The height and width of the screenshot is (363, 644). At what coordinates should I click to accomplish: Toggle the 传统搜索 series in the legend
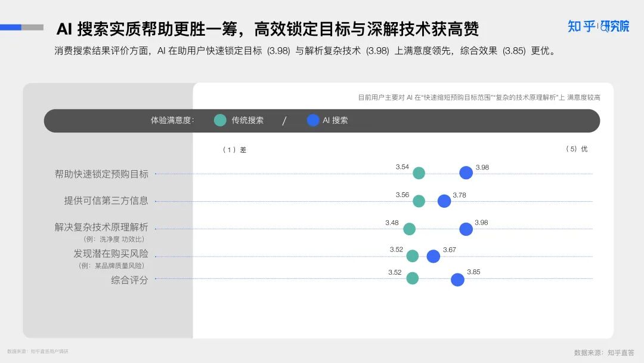[x=220, y=120]
